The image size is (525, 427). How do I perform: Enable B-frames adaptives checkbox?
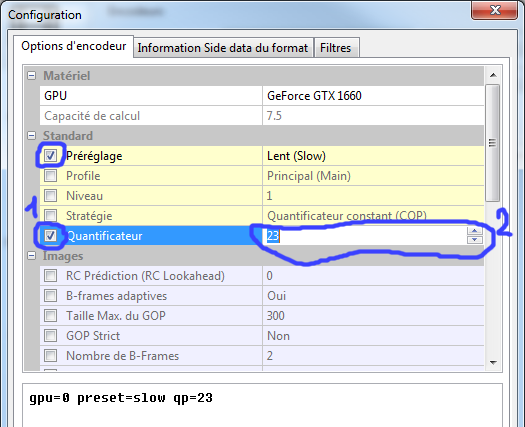[x=51, y=296]
